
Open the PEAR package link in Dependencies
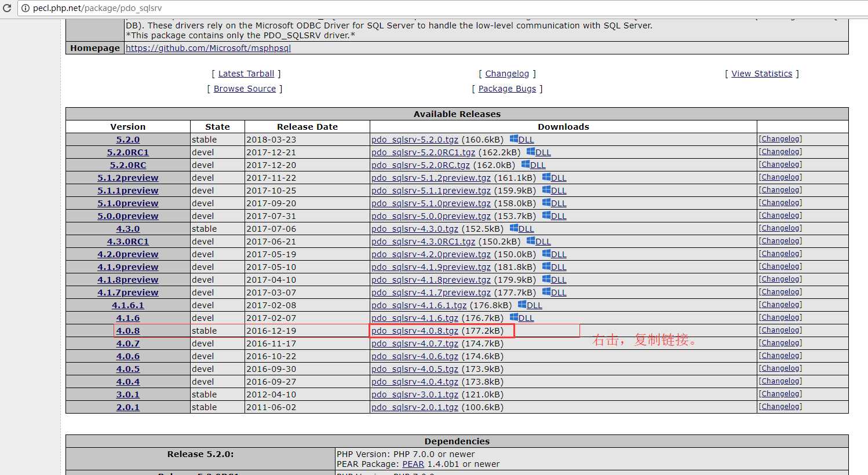413,464
